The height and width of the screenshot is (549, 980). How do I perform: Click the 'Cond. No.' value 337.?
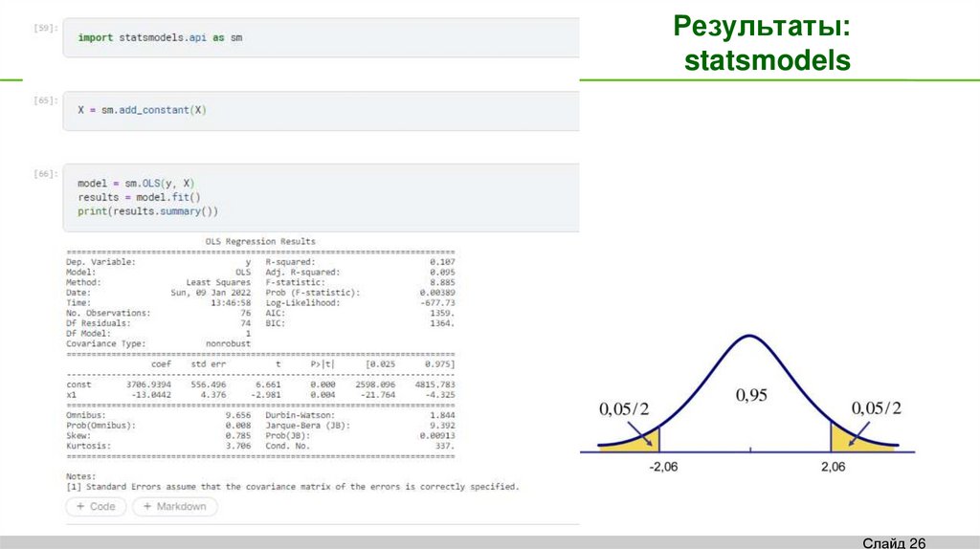tap(444, 446)
